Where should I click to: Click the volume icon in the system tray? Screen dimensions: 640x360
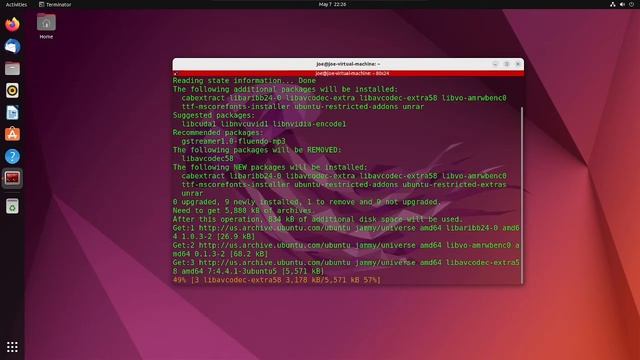pos(622,4)
